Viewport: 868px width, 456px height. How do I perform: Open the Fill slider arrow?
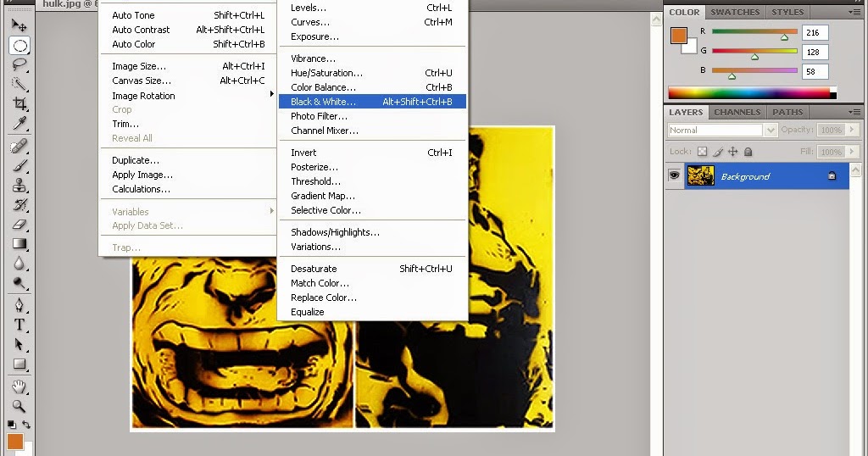coord(853,152)
